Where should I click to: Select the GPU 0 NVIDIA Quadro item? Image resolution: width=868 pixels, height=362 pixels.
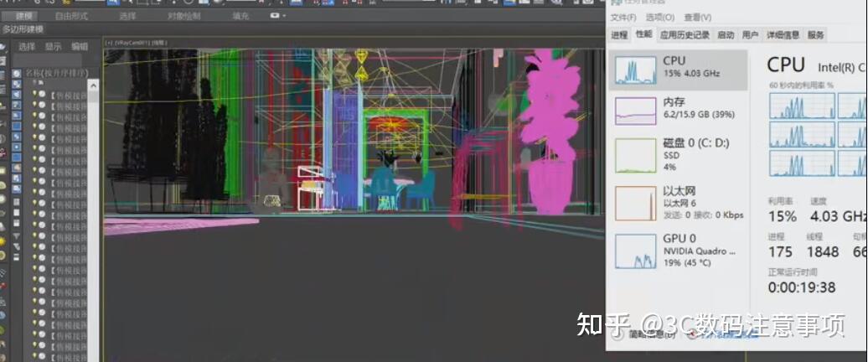coord(678,251)
